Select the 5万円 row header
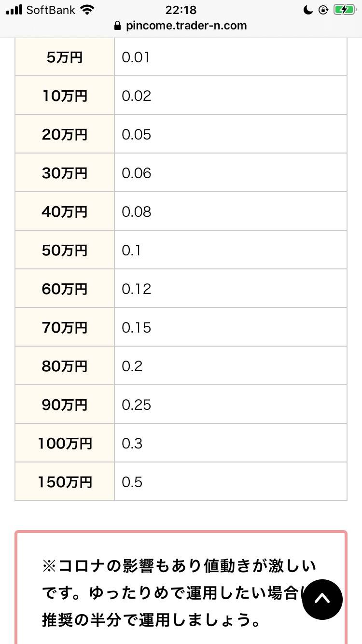Image resolution: width=362 pixels, height=644 pixels. tap(65, 57)
